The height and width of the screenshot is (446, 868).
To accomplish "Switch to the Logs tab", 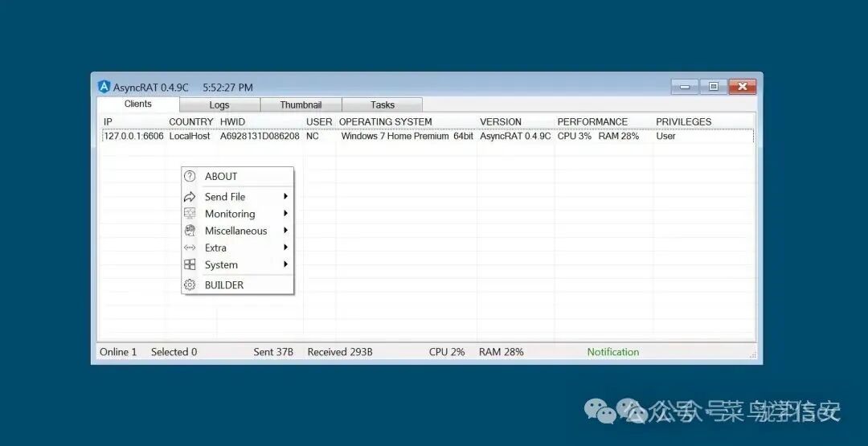I will tap(219, 104).
